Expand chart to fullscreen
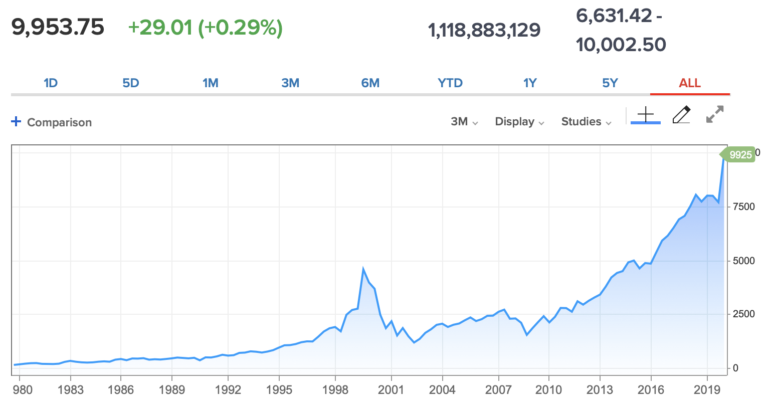 pos(715,115)
